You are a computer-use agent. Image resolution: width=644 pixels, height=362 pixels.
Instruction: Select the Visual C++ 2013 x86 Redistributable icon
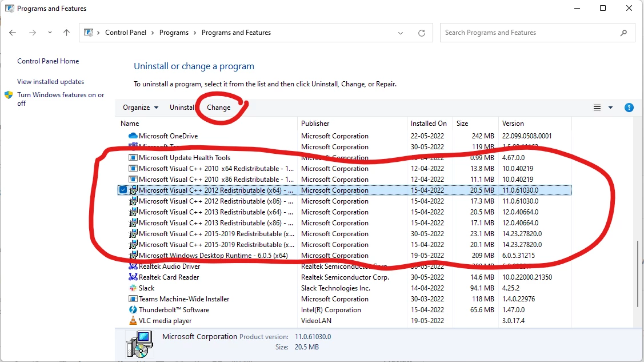click(133, 222)
